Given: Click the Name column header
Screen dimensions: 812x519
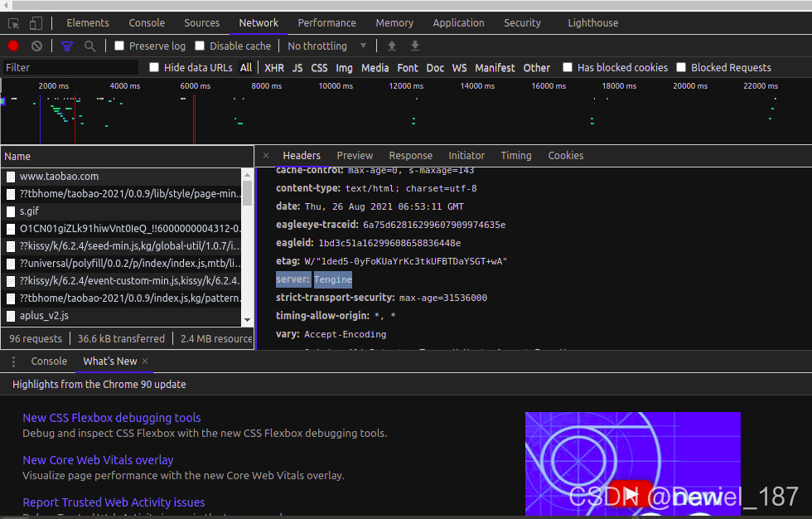Looking at the screenshot, I should 127,157.
